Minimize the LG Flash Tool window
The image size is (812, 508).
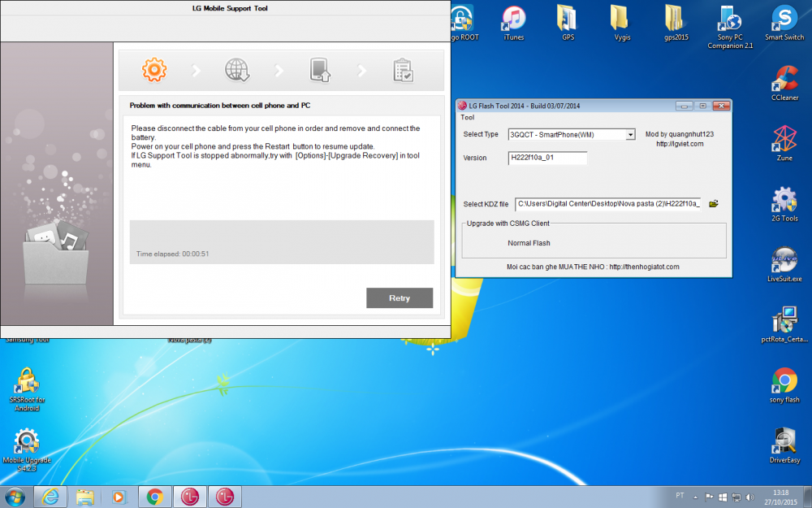pos(684,106)
